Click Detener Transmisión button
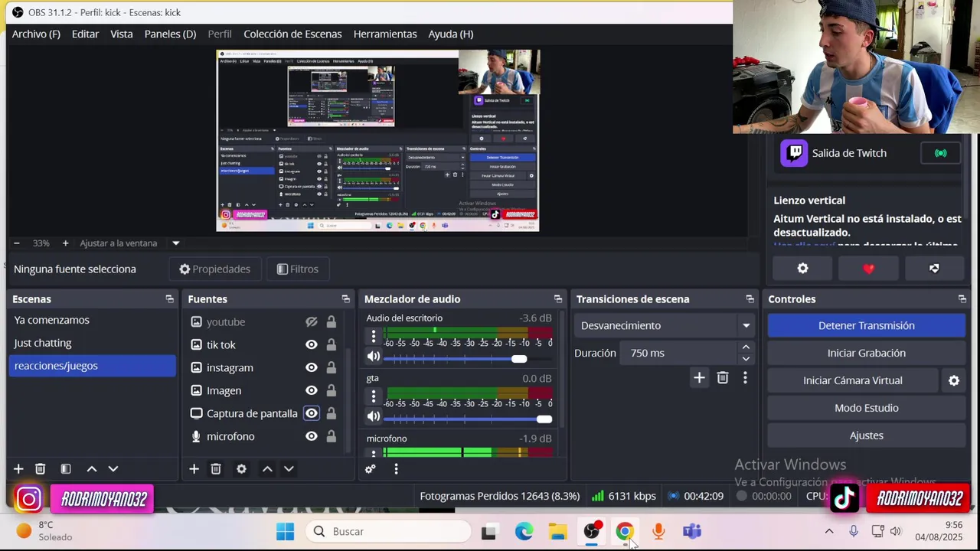The height and width of the screenshot is (551, 980). [867, 325]
